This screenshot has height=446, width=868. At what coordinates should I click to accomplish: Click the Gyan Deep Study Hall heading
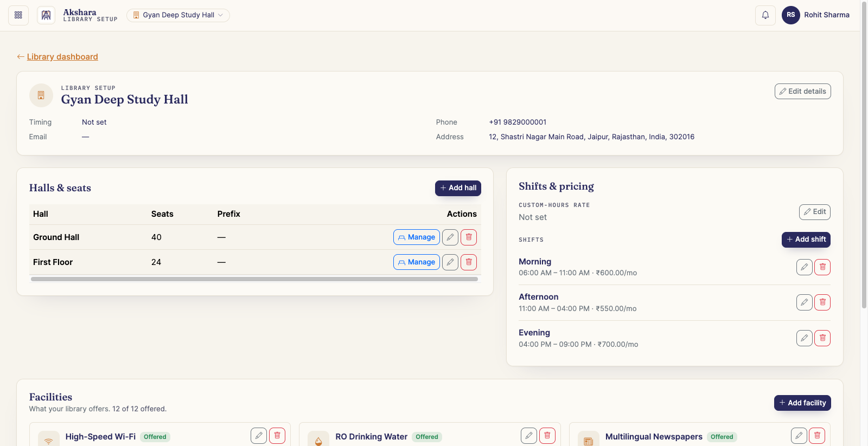[125, 100]
